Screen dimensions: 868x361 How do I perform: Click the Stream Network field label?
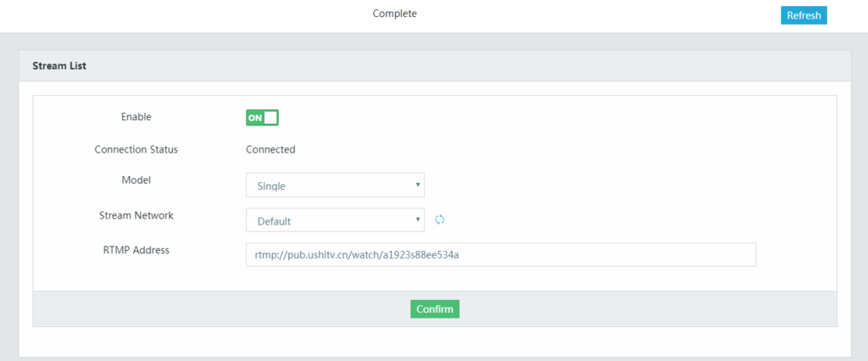click(136, 215)
